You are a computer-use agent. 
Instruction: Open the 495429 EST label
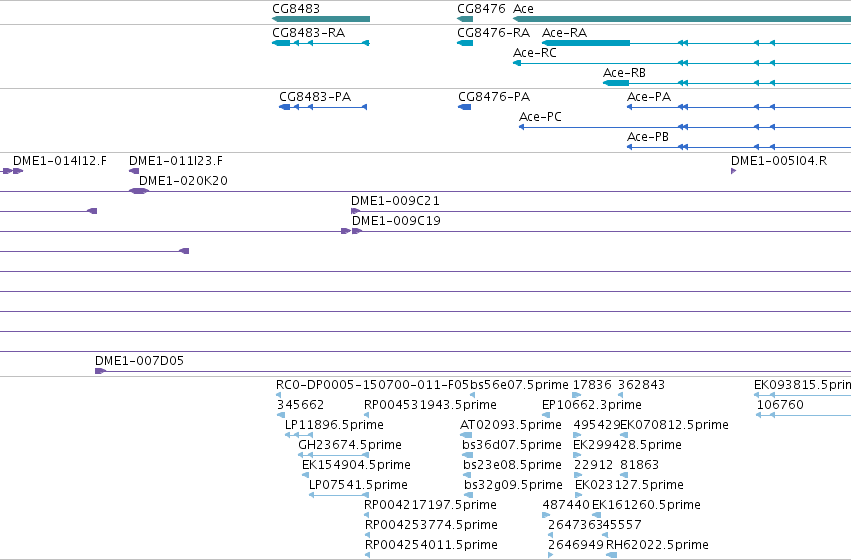click(596, 425)
